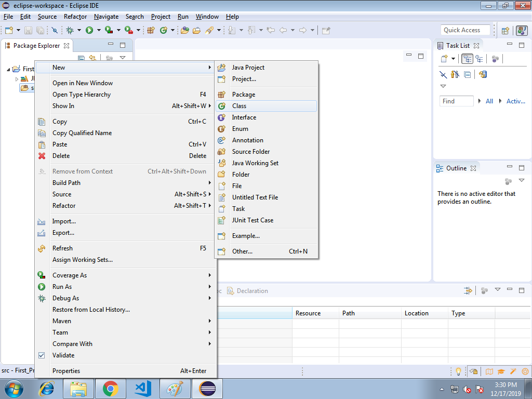The width and height of the screenshot is (532, 399).
Task: Click the Save All toolbar icon
Action: coord(40,30)
